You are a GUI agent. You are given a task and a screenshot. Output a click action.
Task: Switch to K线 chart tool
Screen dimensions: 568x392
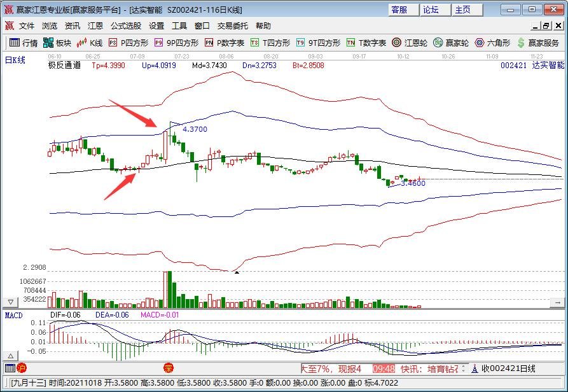(90, 43)
